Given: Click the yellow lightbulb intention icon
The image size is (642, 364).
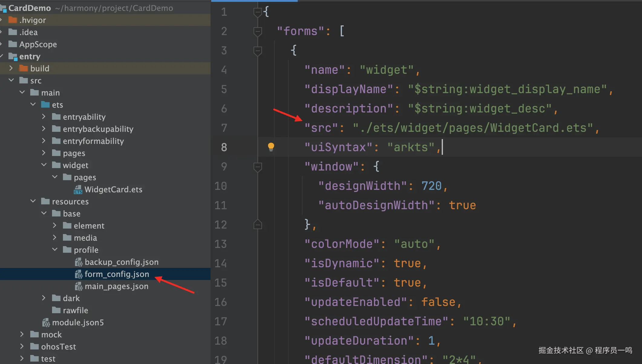Looking at the screenshot, I should pyautogui.click(x=271, y=147).
